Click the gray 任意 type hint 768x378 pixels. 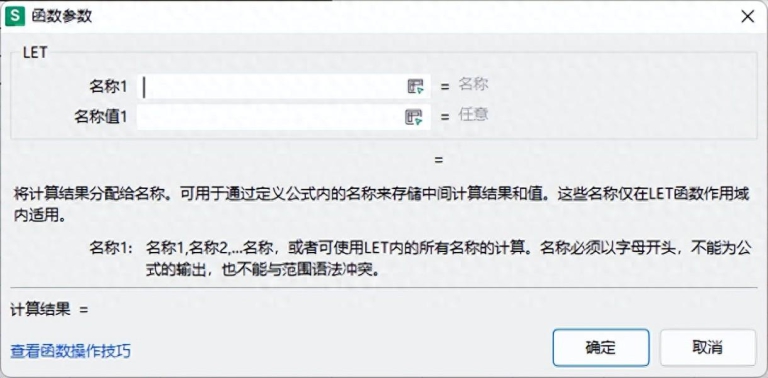coord(473,115)
